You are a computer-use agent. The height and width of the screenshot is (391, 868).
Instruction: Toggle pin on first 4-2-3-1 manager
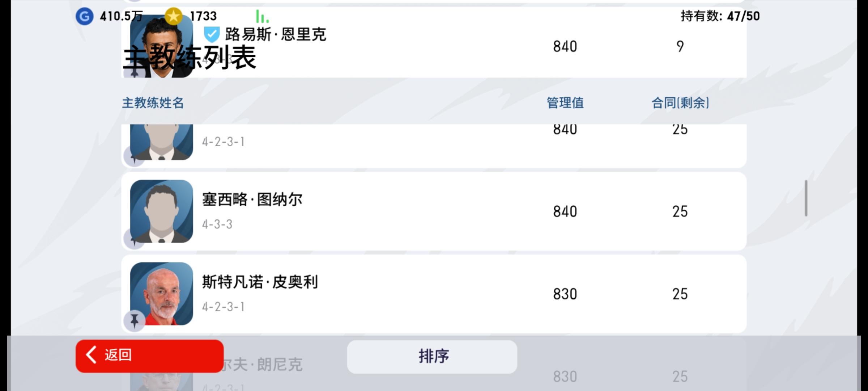click(x=134, y=156)
